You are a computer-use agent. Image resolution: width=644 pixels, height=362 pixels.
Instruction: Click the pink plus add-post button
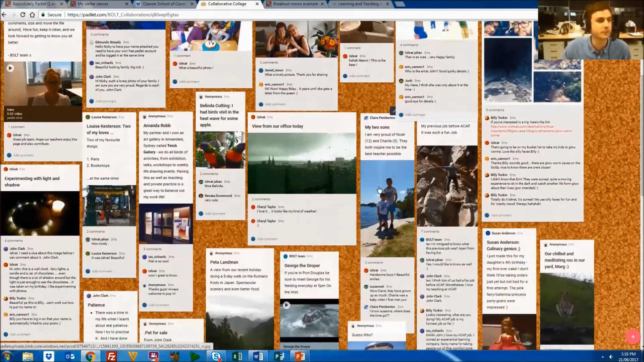(633, 337)
